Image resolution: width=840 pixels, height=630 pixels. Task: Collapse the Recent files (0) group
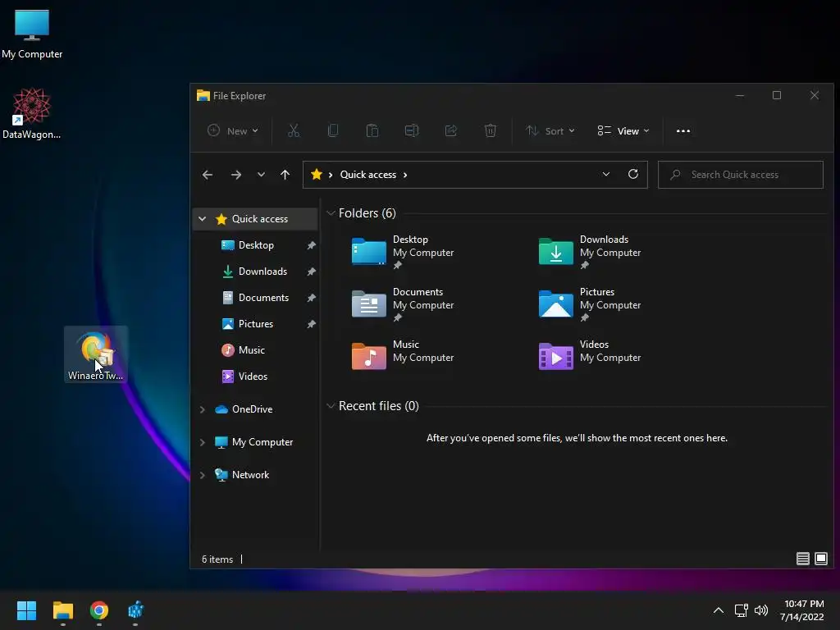tap(331, 406)
